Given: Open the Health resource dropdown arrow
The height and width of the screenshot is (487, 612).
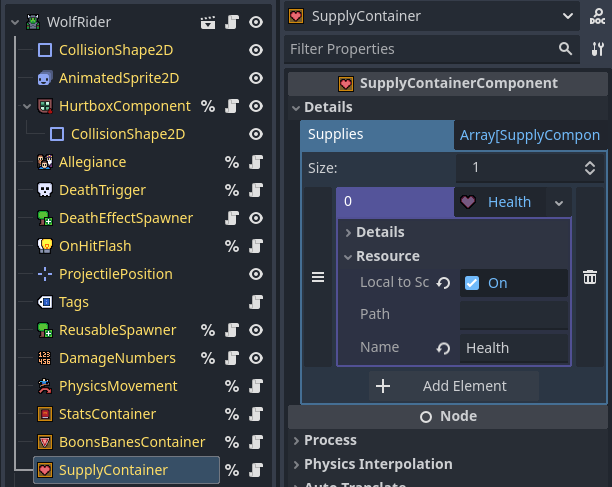Looking at the screenshot, I should pos(559,203).
